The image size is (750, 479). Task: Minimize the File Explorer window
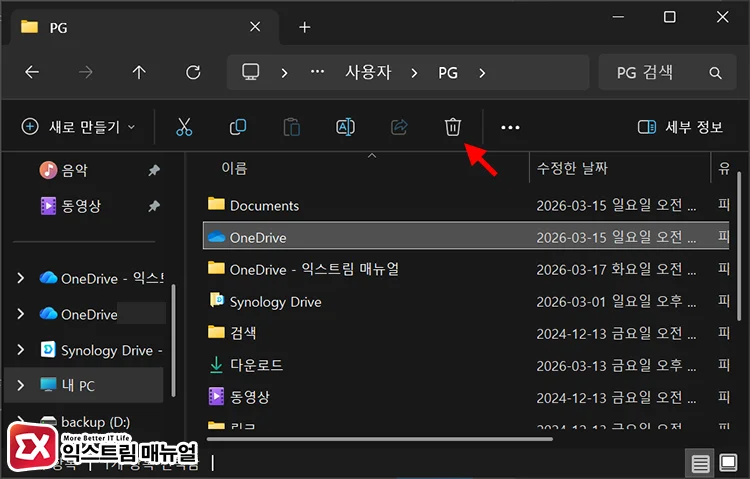(x=618, y=17)
